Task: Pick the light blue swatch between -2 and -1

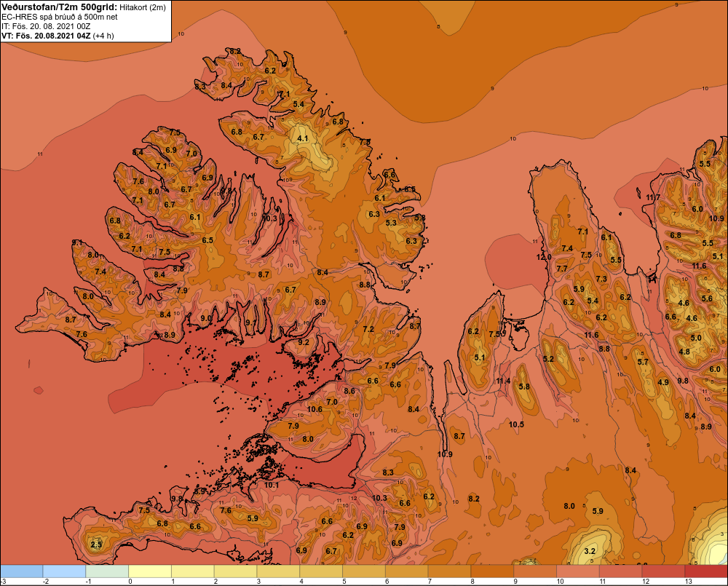Action: 64,571
